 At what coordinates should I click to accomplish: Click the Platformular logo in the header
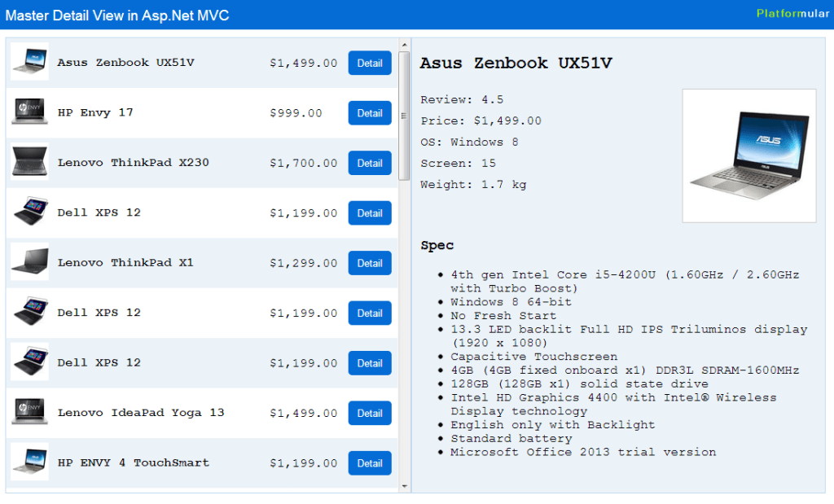coord(792,14)
